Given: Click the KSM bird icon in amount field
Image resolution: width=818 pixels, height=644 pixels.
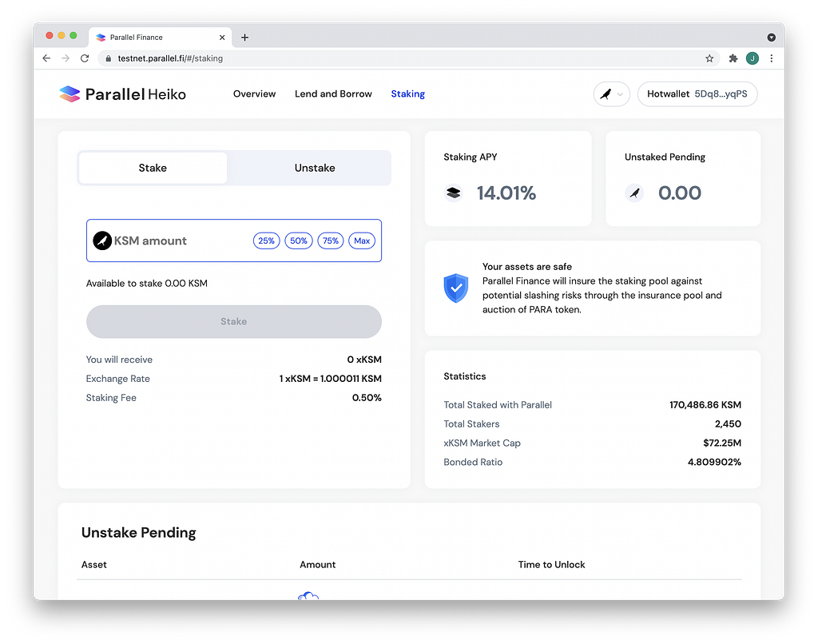Looking at the screenshot, I should [102, 241].
